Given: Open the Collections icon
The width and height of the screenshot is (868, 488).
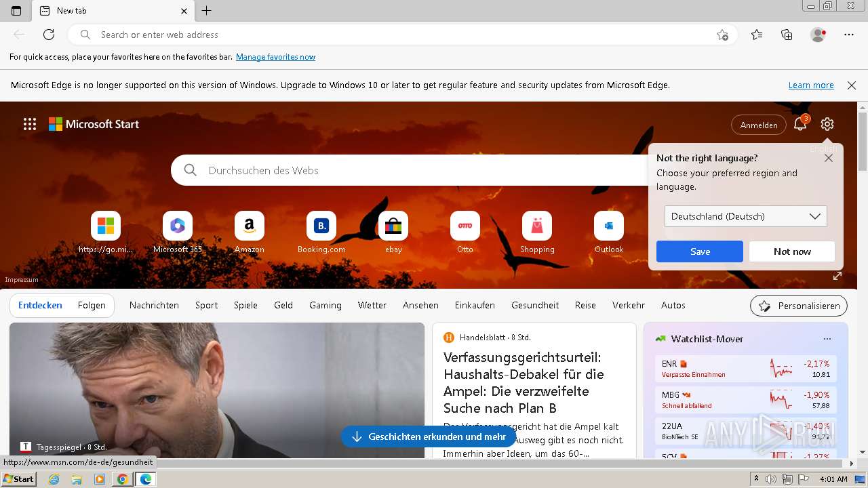Looking at the screenshot, I should coord(787,35).
